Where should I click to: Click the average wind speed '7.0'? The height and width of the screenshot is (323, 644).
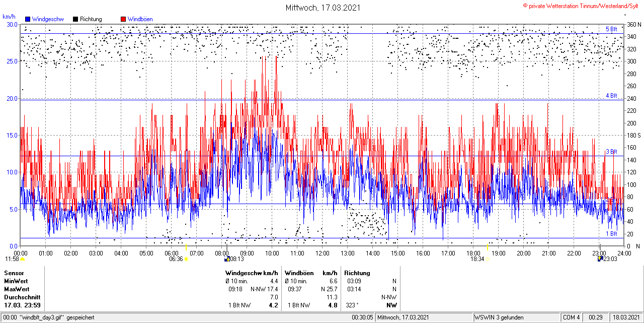click(274, 297)
